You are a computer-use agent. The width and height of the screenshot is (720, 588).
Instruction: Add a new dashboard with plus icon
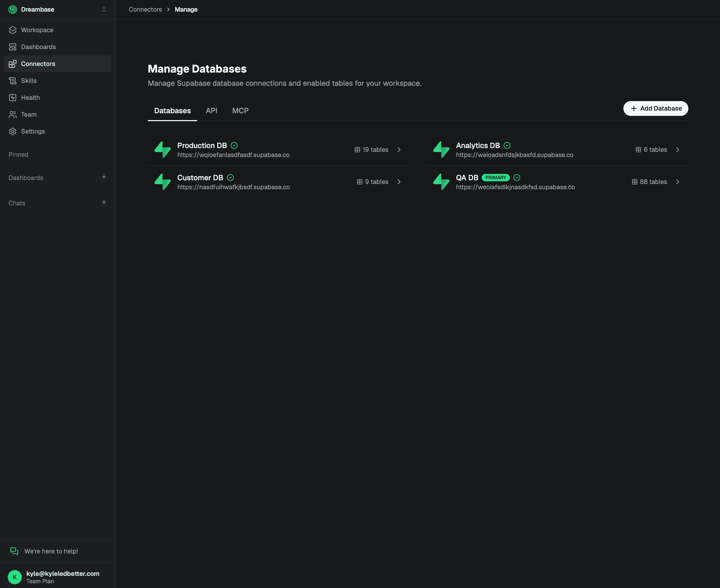pos(104,177)
